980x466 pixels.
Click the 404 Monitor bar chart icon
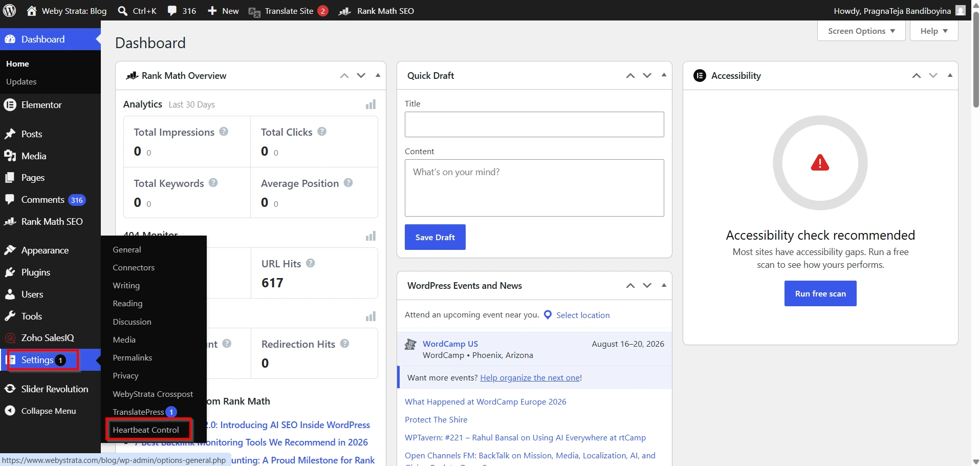click(371, 236)
